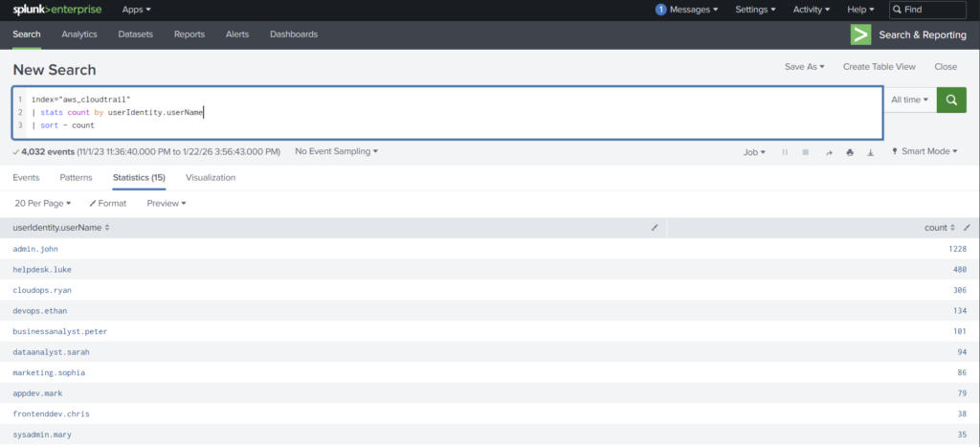The width and height of the screenshot is (980, 447).
Task: Sort by the count column header
Action: [937, 228]
